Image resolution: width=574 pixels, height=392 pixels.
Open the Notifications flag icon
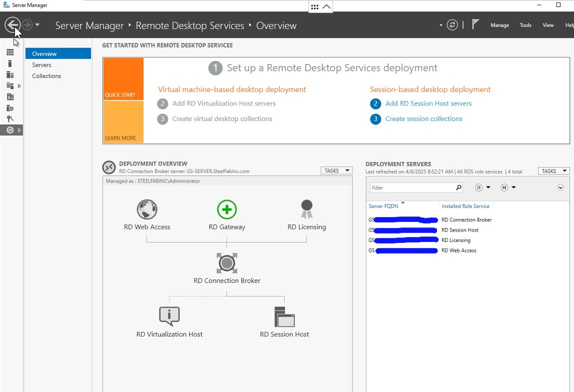(x=475, y=24)
